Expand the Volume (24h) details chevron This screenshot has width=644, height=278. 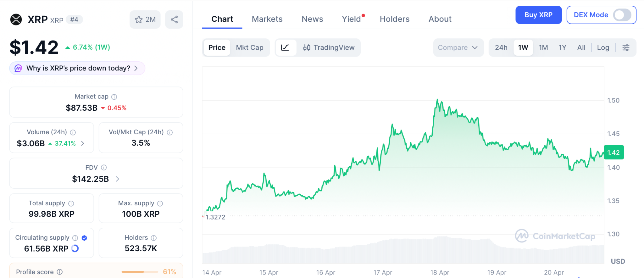[x=83, y=143]
